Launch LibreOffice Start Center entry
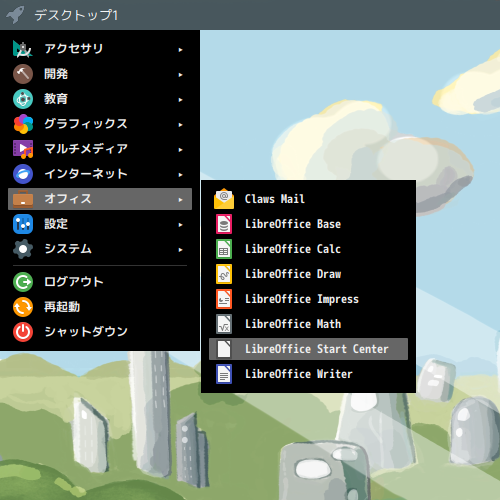The width and height of the screenshot is (500, 500). coord(308,349)
